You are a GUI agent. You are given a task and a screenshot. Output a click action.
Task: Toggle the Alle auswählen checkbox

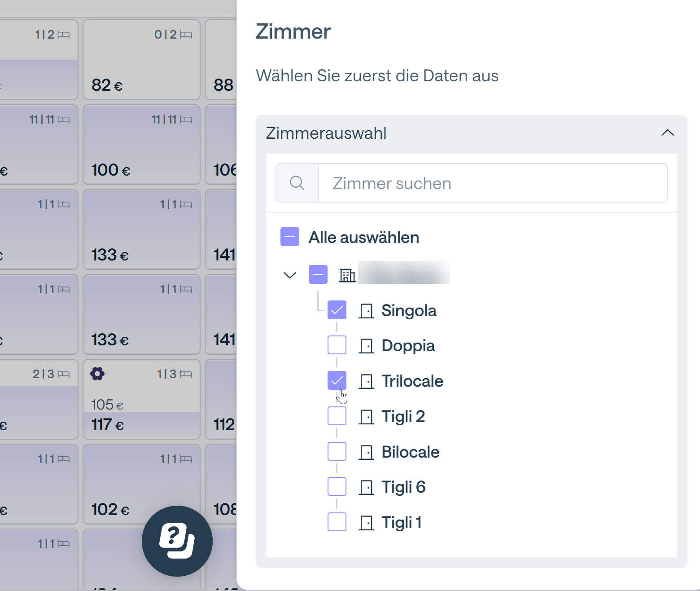(x=290, y=237)
